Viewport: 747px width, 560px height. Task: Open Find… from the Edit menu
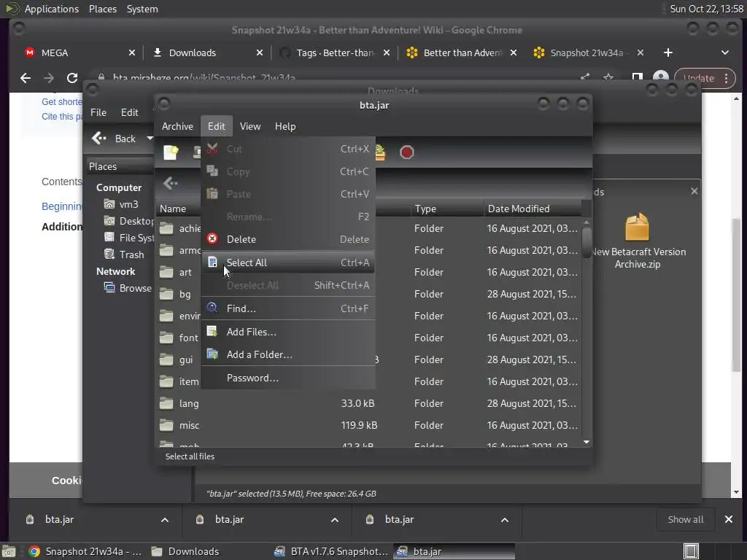288,308
